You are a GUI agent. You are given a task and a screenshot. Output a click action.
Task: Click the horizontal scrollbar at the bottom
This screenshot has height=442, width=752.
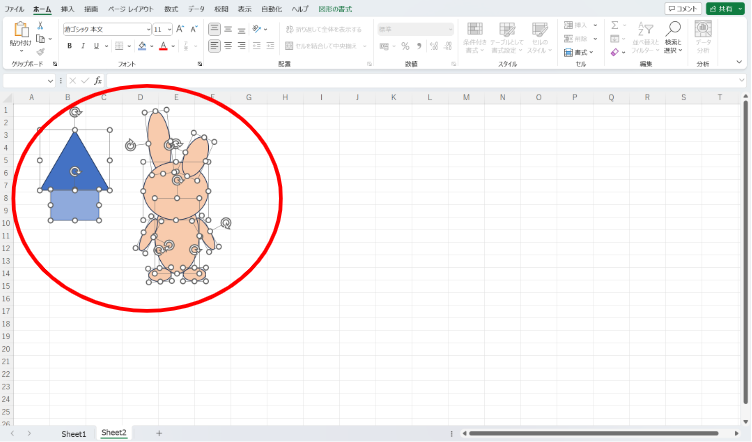(594, 433)
